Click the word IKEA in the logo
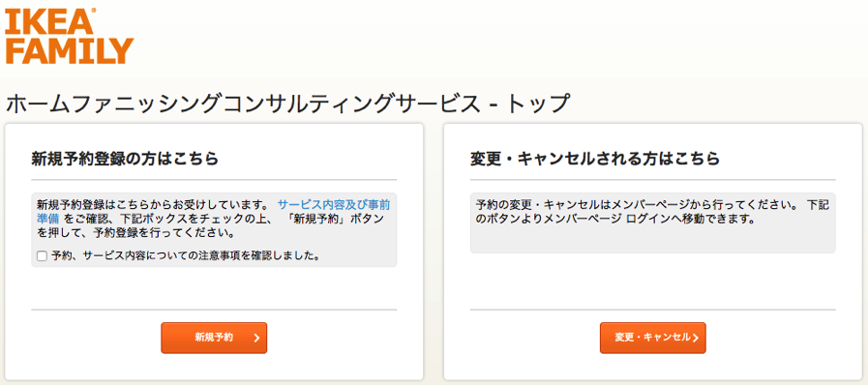 [46, 20]
